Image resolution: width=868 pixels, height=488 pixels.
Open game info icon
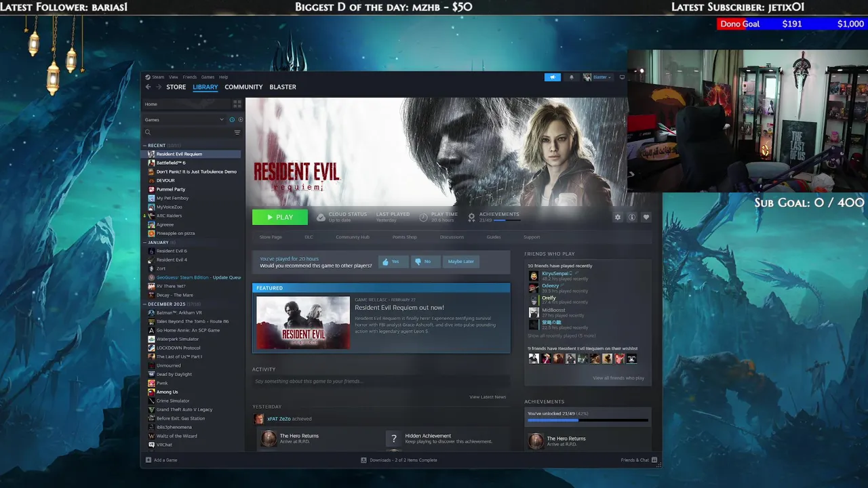click(x=632, y=217)
